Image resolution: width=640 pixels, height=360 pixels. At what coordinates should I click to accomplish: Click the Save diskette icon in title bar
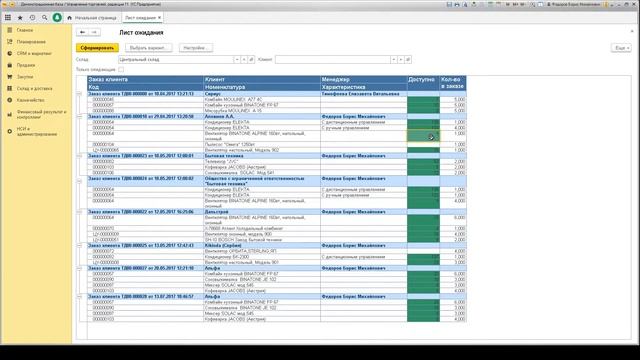(x=449, y=4)
